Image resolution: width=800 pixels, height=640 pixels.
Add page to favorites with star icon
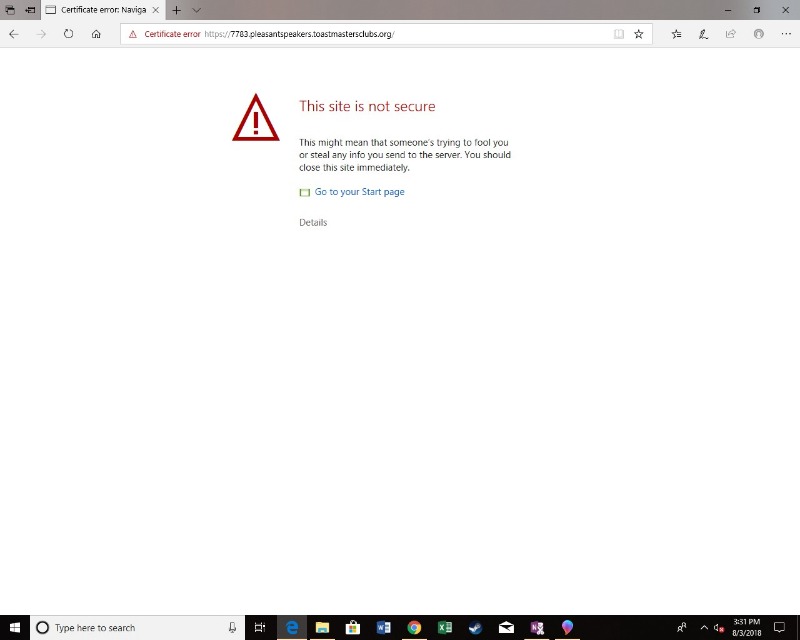point(639,34)
